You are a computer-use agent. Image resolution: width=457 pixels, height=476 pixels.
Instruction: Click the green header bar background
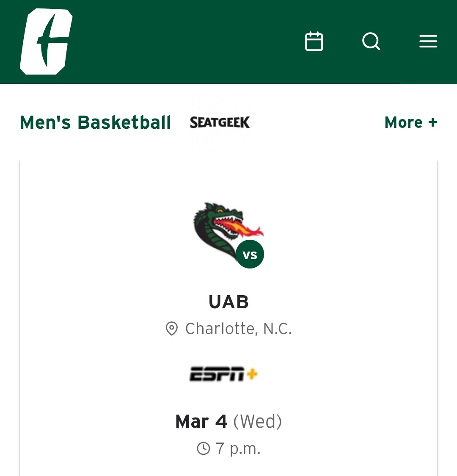tap(190, 42)
